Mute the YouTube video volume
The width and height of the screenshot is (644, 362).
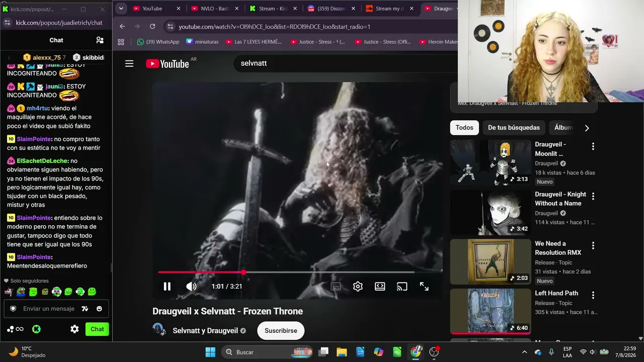click(191, 287)
